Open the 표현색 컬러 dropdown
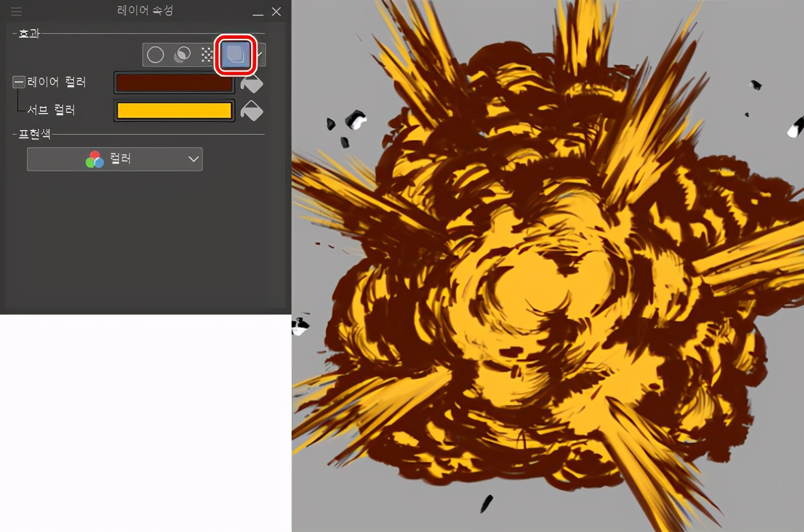The height and width of the screenshot is (532, 804). pyautogui.click(x=115, y=159)
